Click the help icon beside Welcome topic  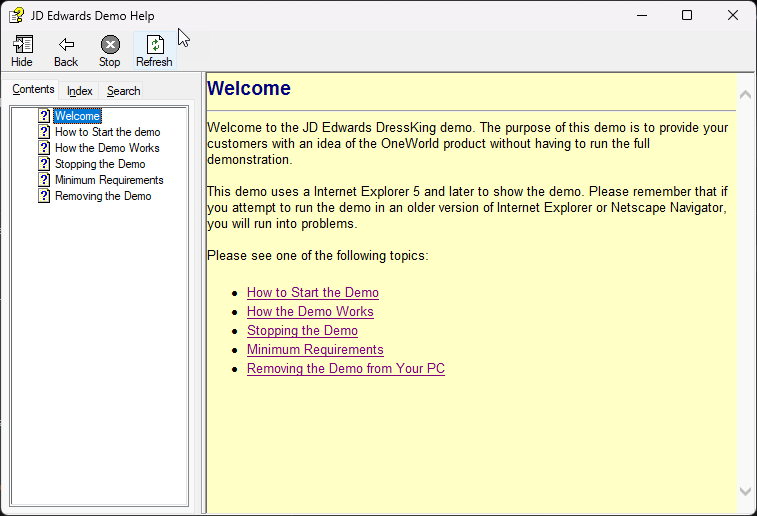click(x=44, y=116)
